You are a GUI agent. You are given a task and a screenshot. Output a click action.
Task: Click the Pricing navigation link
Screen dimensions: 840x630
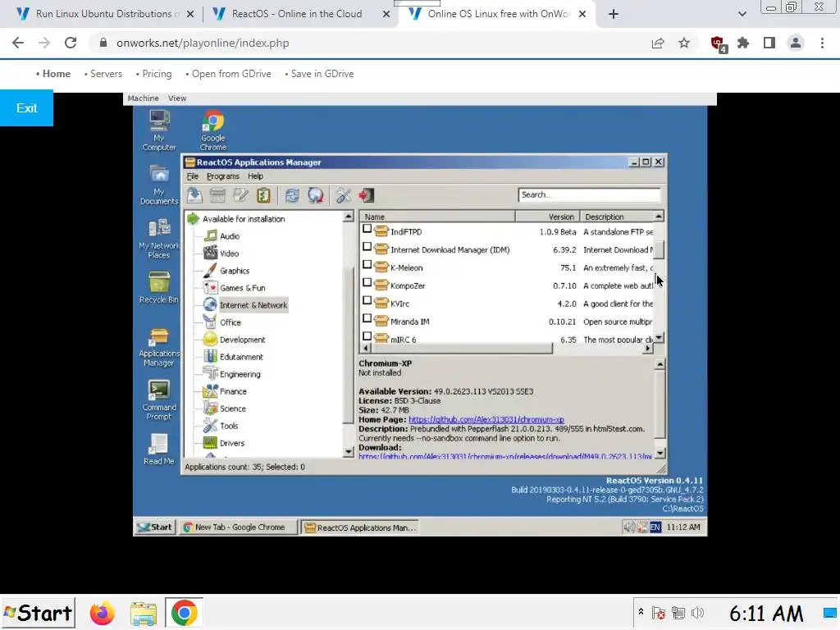[157, 74]
